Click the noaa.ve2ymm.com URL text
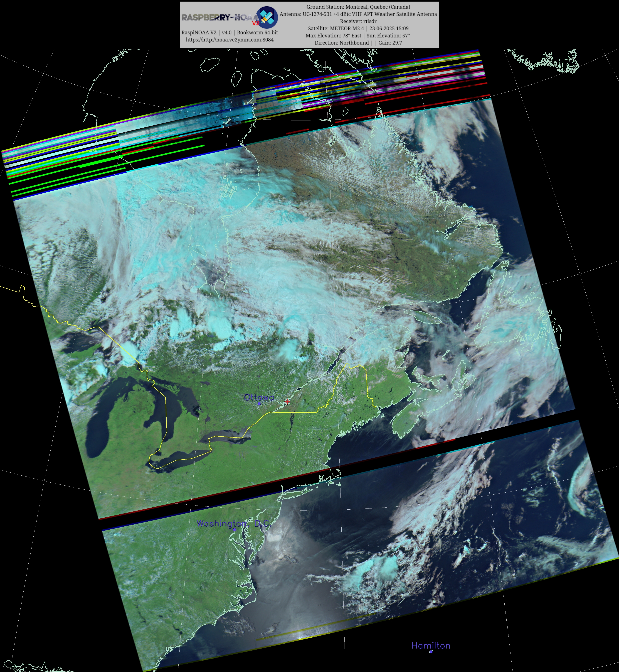This screenshot has width=619, height=672. [230, 39]
